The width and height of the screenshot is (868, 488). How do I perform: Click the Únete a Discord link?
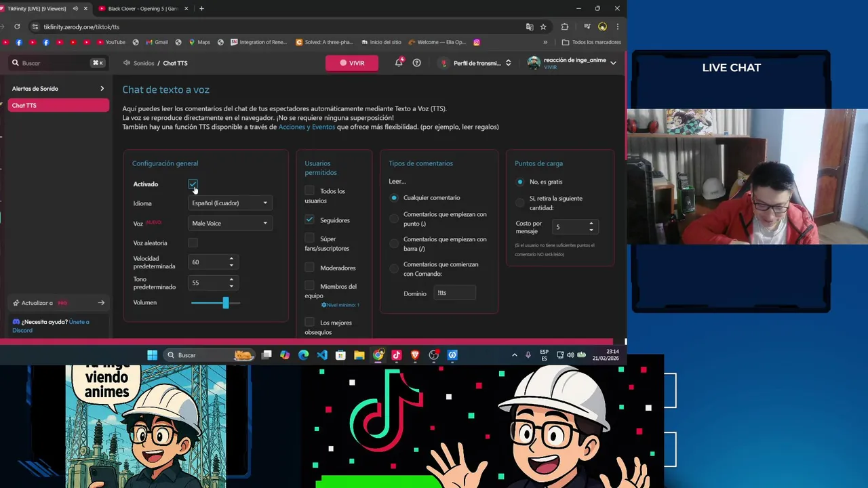click(51, 326)
